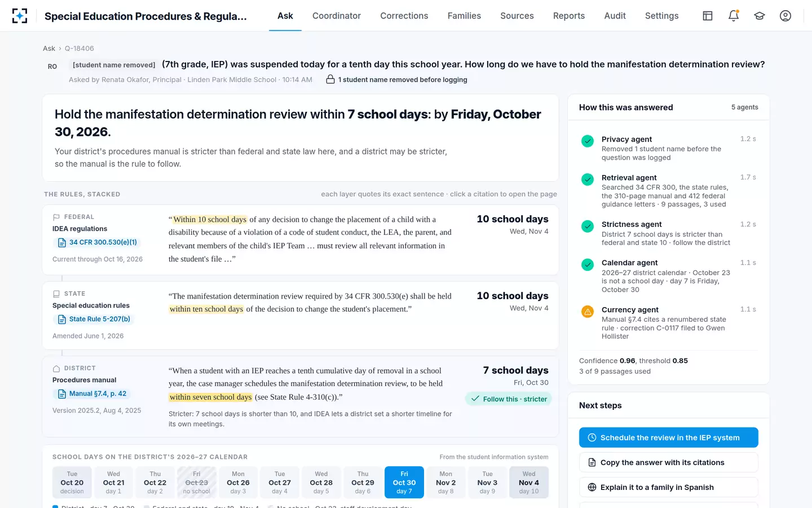Go to the Audit tab
The image size is (812, 508).
[615, 16]
